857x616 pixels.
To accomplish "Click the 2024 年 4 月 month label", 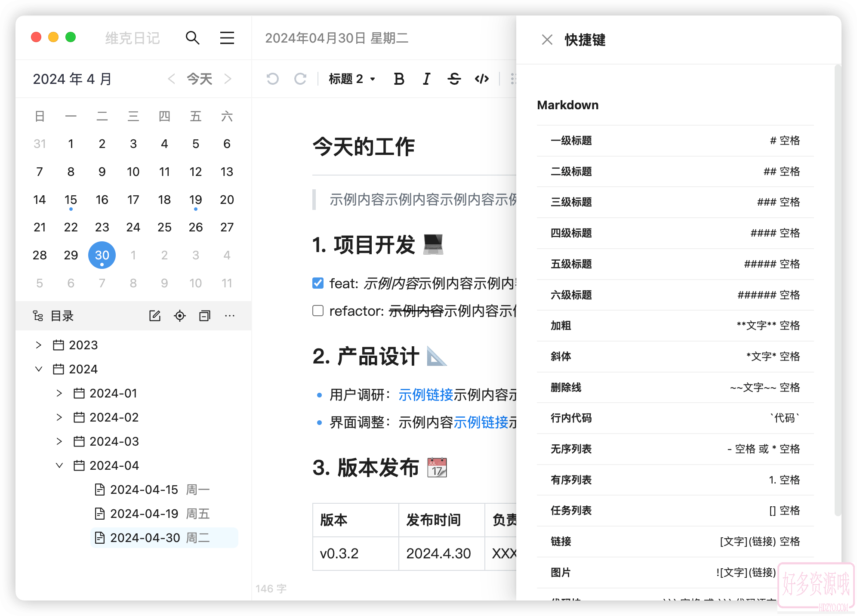I will pos(72,79).
